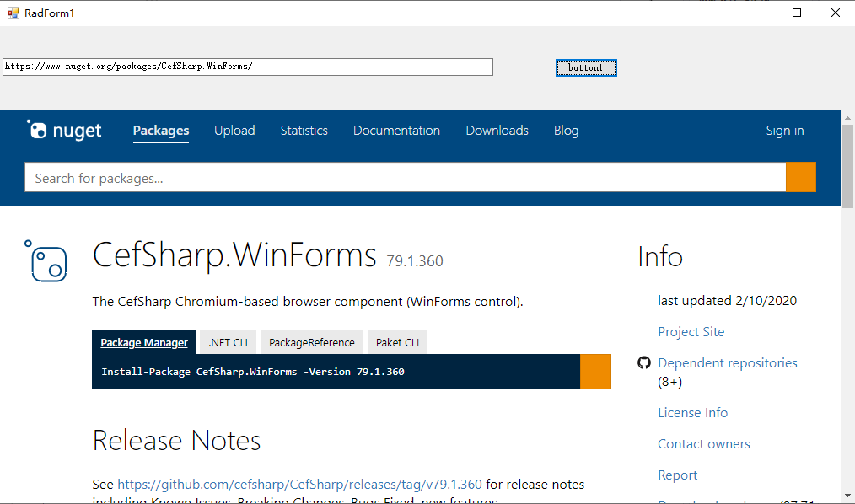This screenshot has width=855, height=504.
Task: Click the orange search button
Action: (800, 177)
